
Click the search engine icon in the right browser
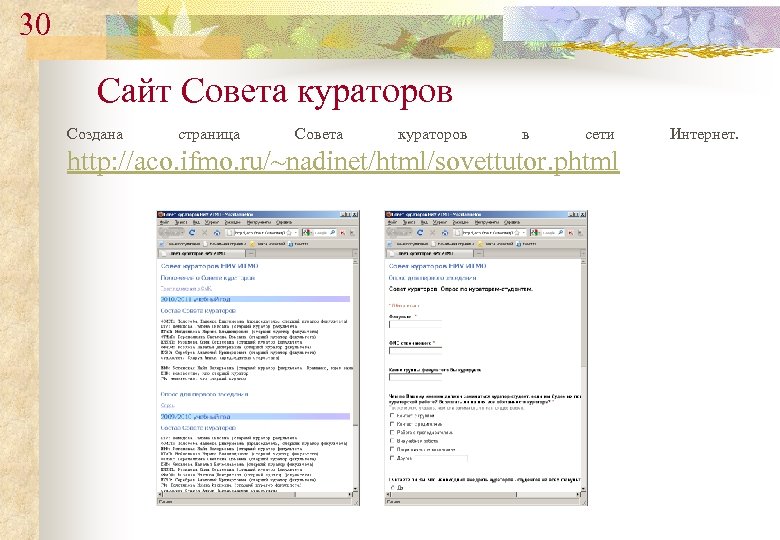[535, 233]
